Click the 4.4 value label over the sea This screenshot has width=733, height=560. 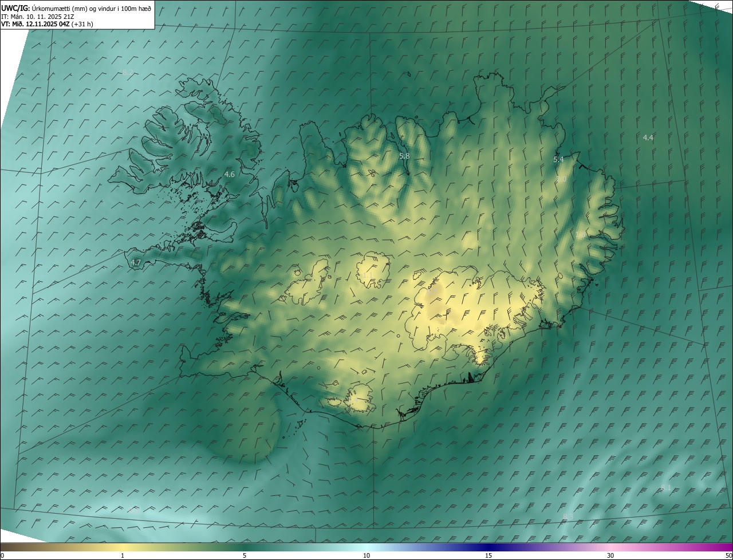(648, 137)
